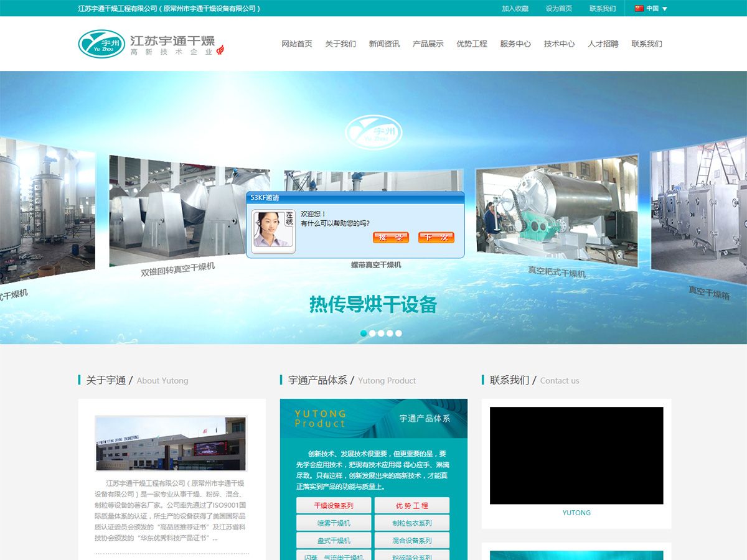Viewport: 747px width, 560px height.
Task: Open the 干燥设备系列 product category
Action: pyautogui.click(x=334, y=505)
